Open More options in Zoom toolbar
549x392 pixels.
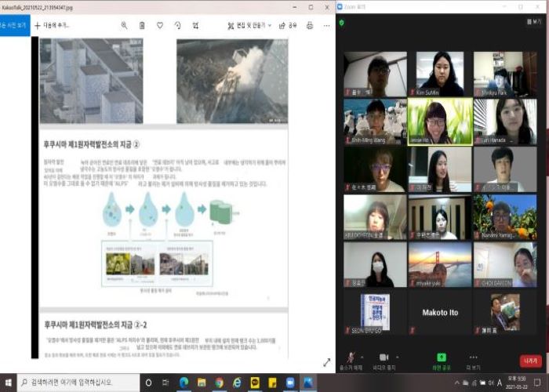[x=473, y=358]
